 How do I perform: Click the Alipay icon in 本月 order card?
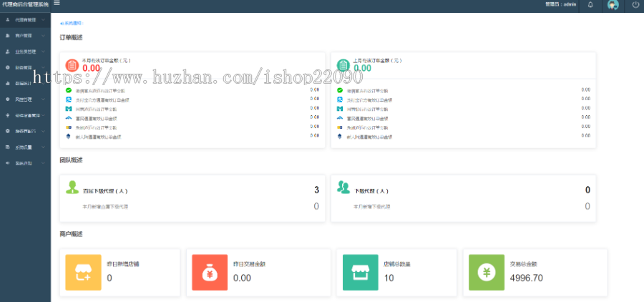[69, 99]
